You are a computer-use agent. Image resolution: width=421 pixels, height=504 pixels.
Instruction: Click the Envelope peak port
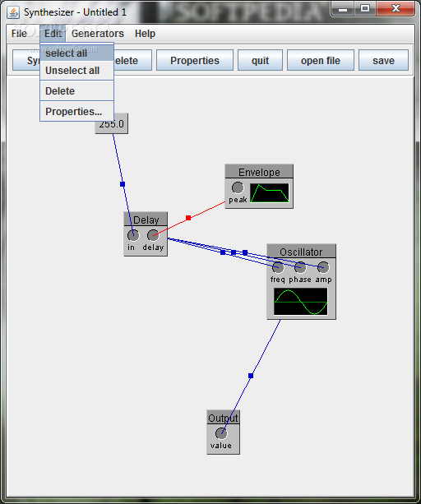click(x=238, y=187)
